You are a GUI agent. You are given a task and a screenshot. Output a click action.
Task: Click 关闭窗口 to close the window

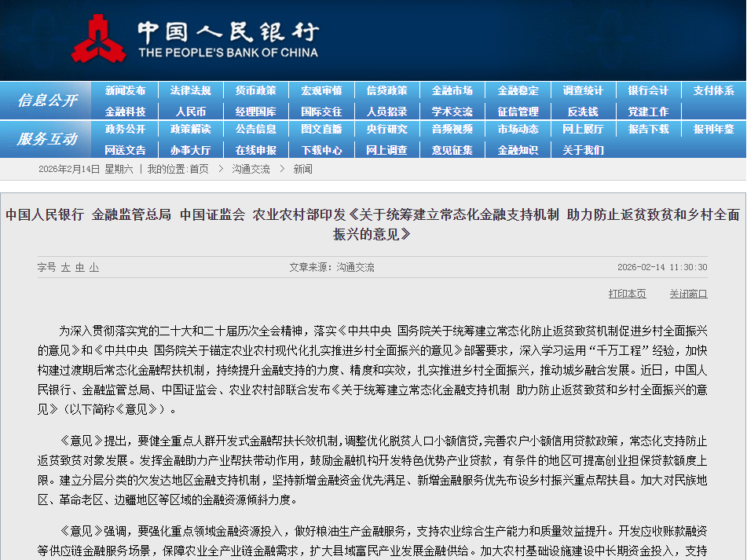click(688, 294)
